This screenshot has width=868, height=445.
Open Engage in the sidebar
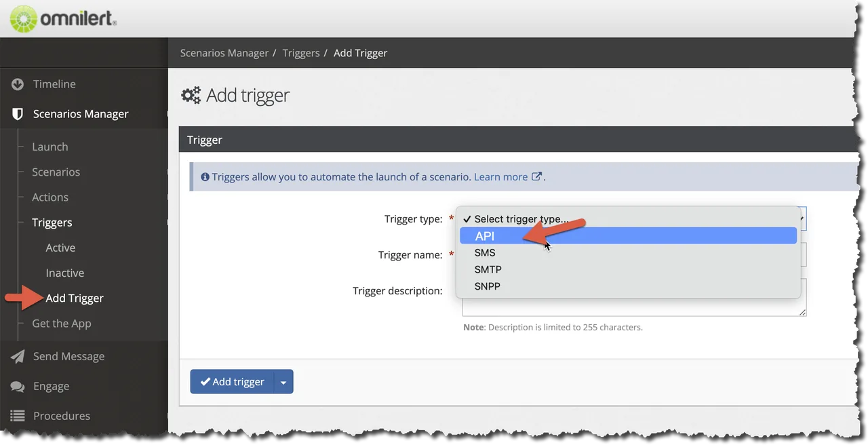coord(52,386)
